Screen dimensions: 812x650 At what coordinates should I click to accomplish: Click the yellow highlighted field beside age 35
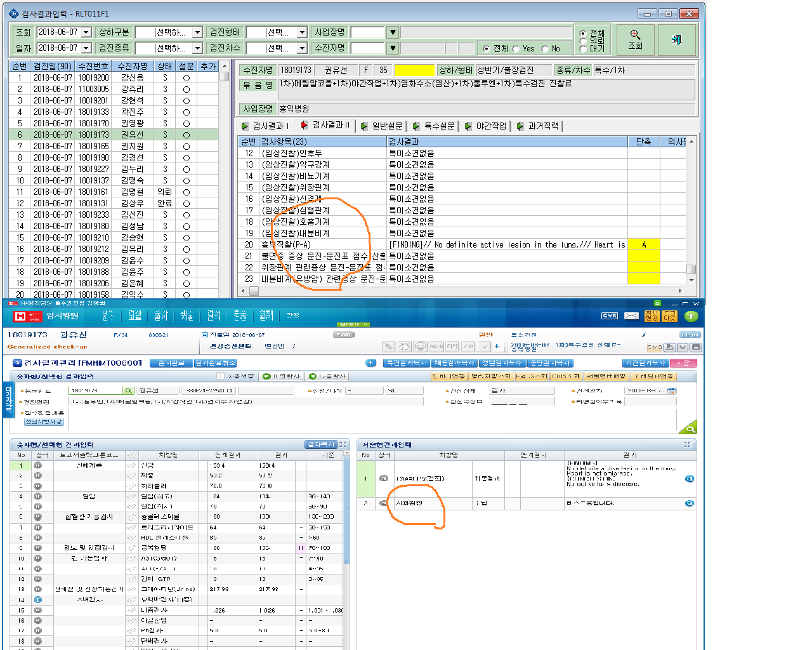414,70
